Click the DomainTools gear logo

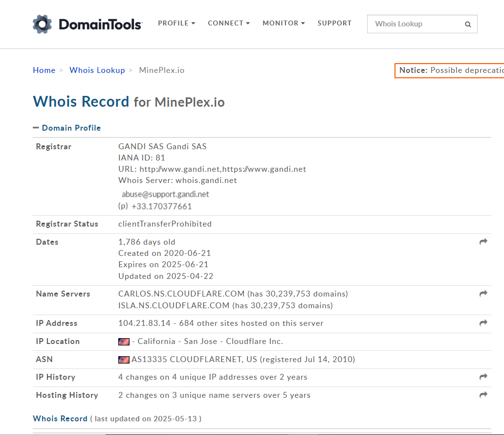pos(42,24)
